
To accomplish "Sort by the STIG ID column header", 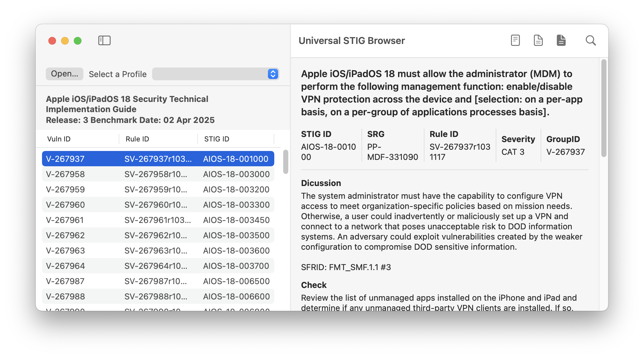I will coord(217,139).
